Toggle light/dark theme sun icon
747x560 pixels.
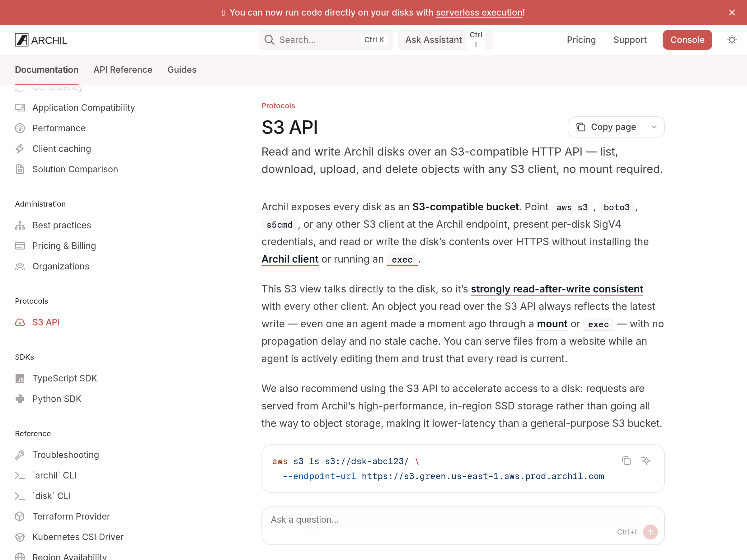(x=732, y=40)
